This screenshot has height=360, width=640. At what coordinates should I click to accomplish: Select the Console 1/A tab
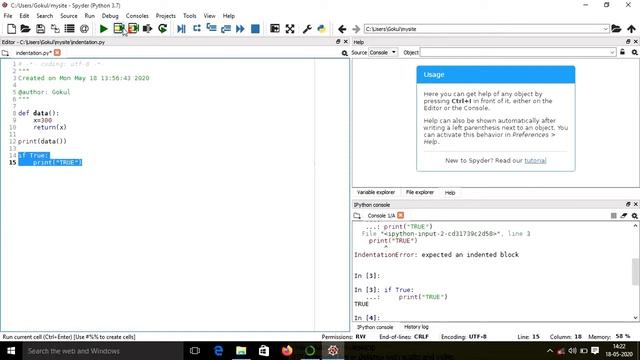tap(381, 216)
